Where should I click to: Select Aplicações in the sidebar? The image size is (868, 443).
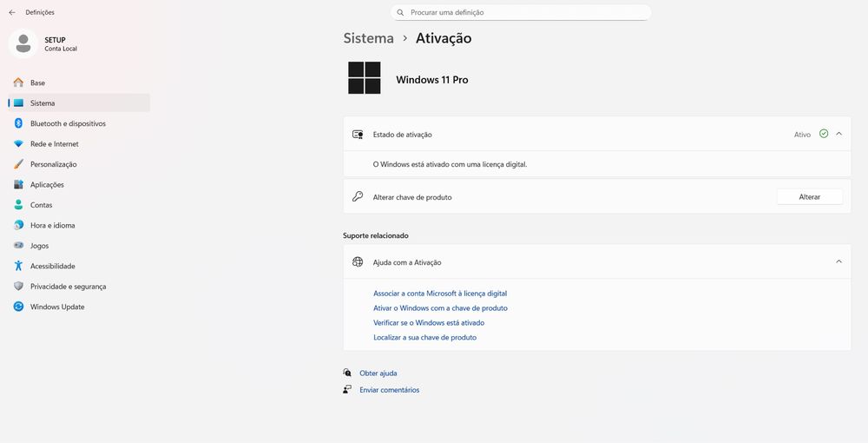tap(79, 184)
